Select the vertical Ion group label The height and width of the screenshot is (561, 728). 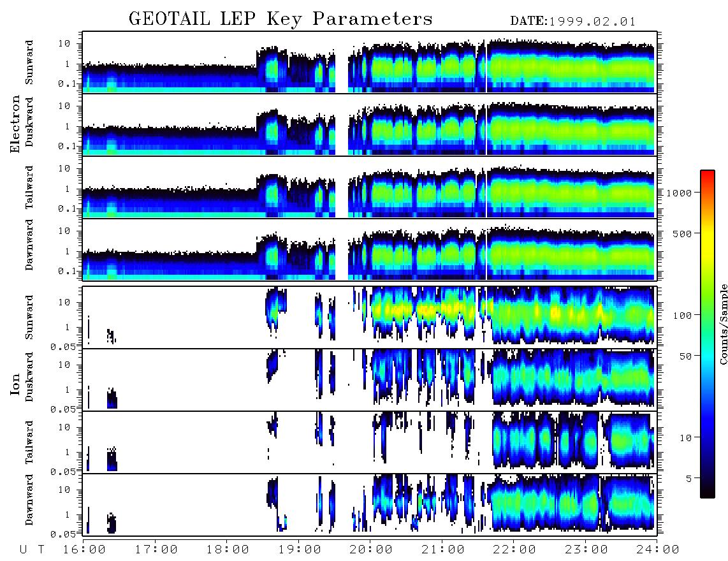(x=15, y=384)
